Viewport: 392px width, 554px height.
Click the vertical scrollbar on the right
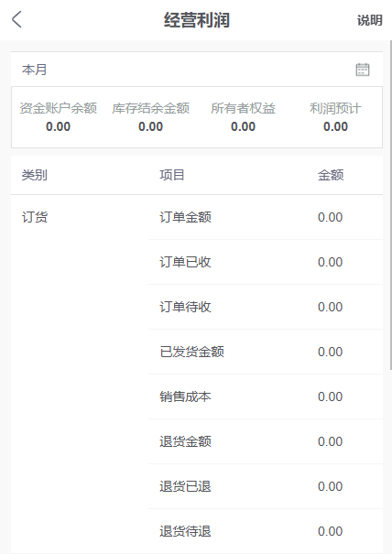click(390, 205)
